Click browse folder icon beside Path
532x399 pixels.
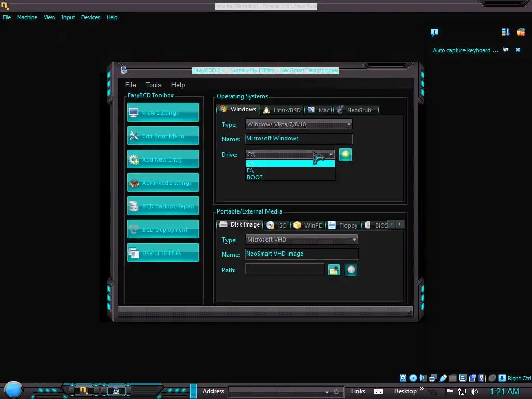334,270
